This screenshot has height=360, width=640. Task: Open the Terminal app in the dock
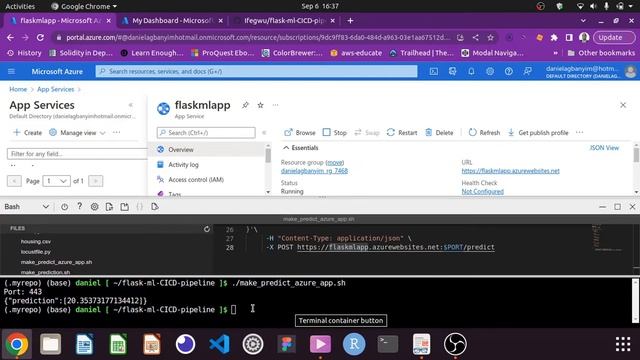point(388,344)
